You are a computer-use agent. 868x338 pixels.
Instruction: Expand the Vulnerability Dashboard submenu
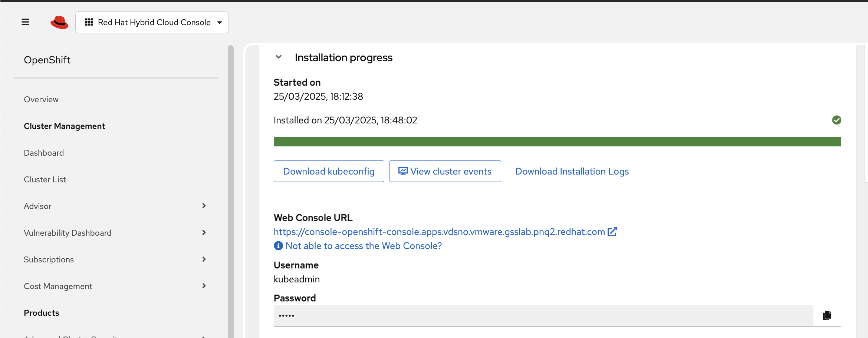(204, 233)
